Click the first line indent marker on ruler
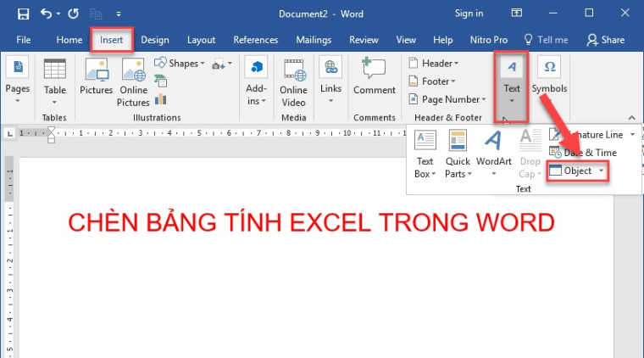This screenshot has width=644, height=358. (x=52, y=131)
